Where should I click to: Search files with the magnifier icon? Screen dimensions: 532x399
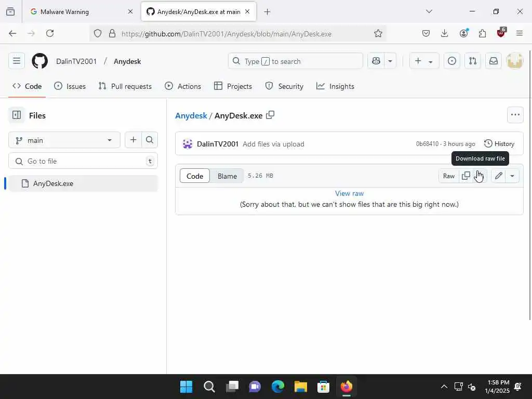pyautogui.click(x=150, y=140)
